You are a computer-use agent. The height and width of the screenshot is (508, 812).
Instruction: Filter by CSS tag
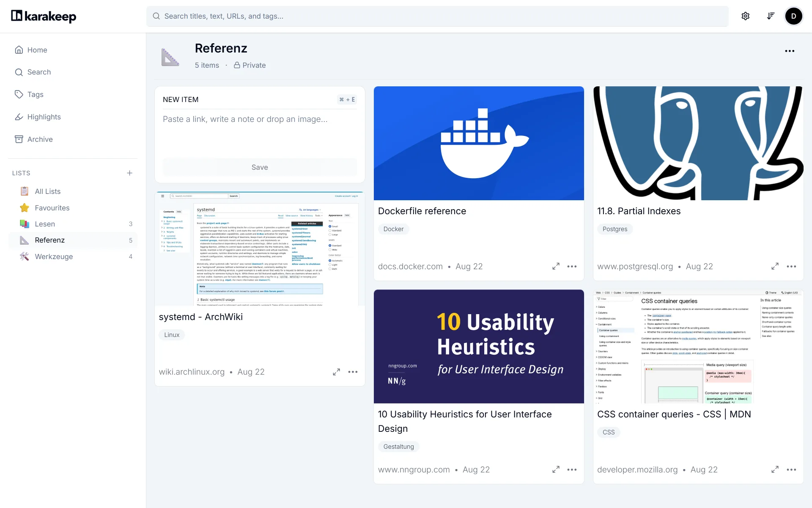(609, 432)
